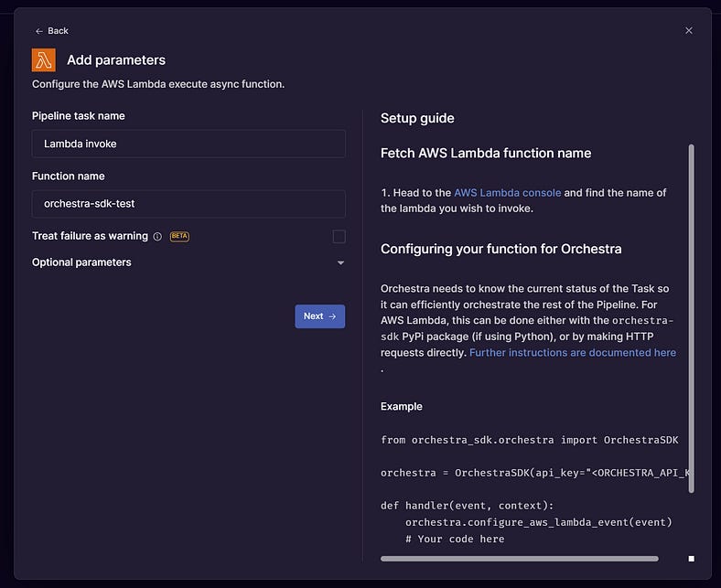The image size is (721, 588).
Task: Click the setup guide vertical scrollbar
Action: click(x=691, y=318)
